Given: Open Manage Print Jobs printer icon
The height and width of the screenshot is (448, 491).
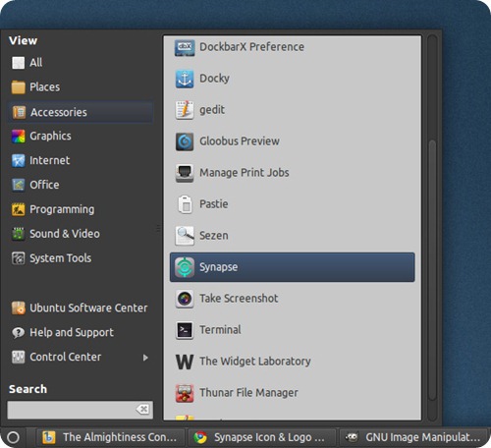Looking at the screenshot, I should tap(185, 173).
